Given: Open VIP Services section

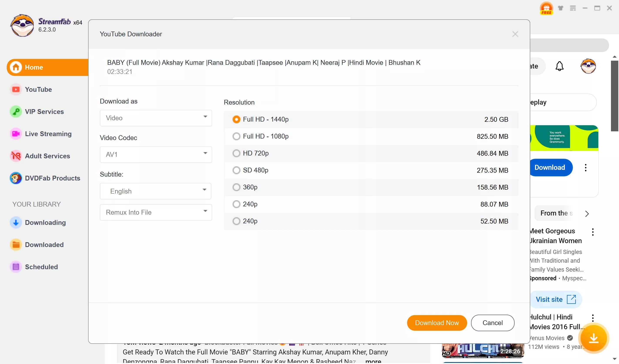Looking at the screenshot, I should pyautogui.click(x=44, y=112).
